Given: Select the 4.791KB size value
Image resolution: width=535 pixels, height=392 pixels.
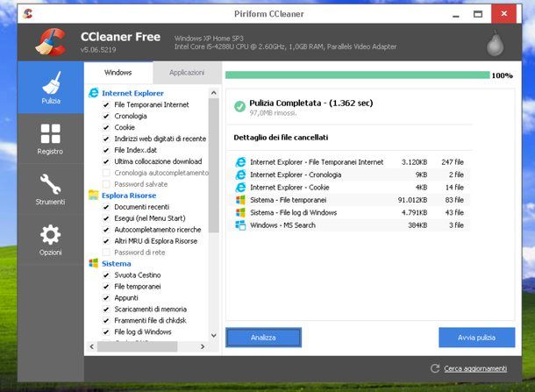Looking at the screenshot, I should [414, 212].
